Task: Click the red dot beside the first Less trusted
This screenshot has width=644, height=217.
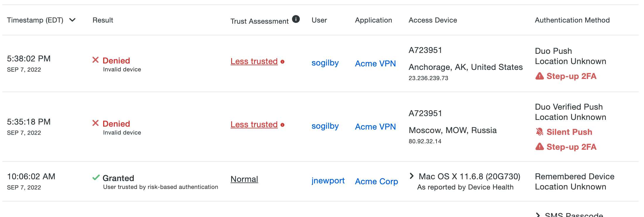Action: click(282, 62)
